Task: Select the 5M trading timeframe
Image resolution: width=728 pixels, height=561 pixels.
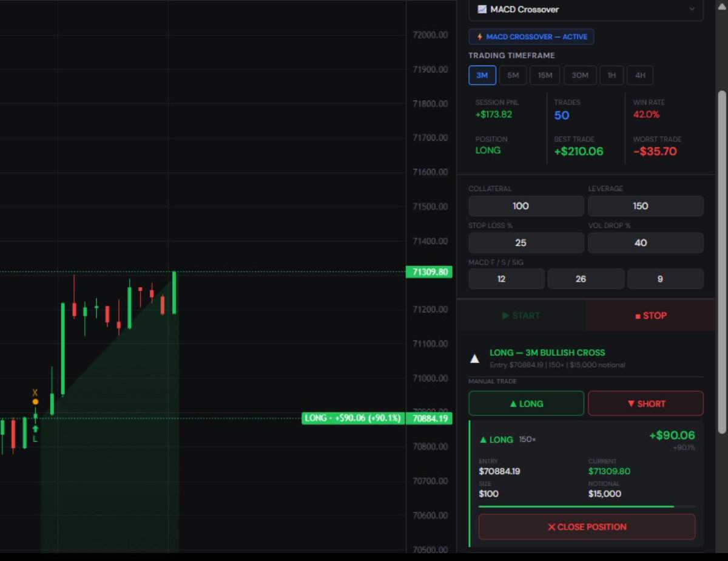Action: click(513, 75)
